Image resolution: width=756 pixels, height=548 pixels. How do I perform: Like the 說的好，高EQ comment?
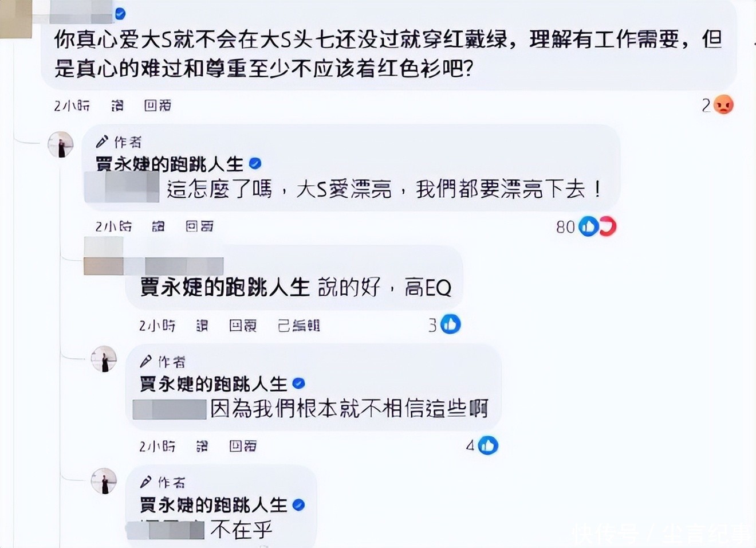coord(202,326)
